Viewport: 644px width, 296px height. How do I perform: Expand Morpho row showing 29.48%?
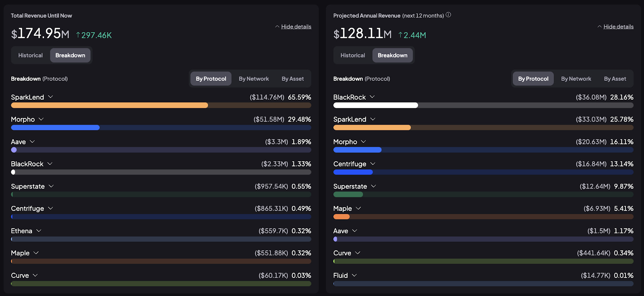pos(41,119)
